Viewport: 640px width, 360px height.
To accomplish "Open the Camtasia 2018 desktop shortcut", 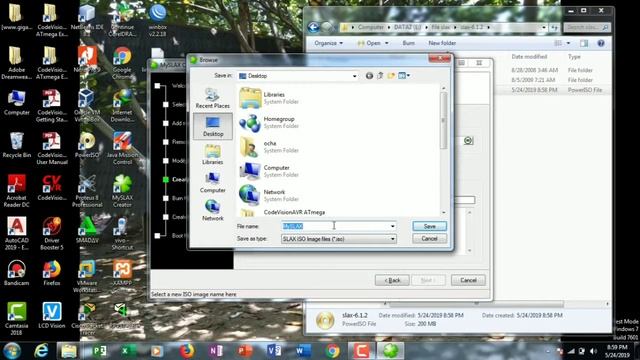I will tap(16, 318).
